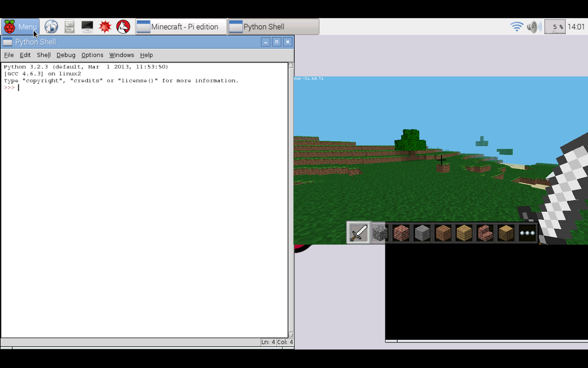
Task: Select the sword in Minecraft hotbar
Action: point(359,233)
